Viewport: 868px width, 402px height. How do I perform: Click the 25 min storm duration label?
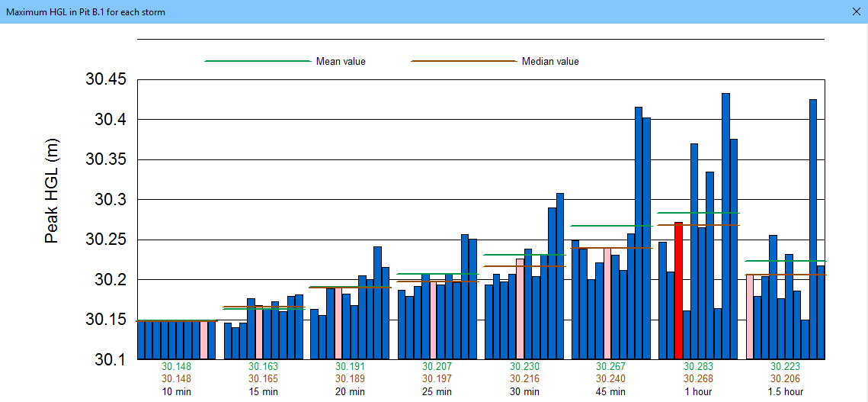click(437, 391)
